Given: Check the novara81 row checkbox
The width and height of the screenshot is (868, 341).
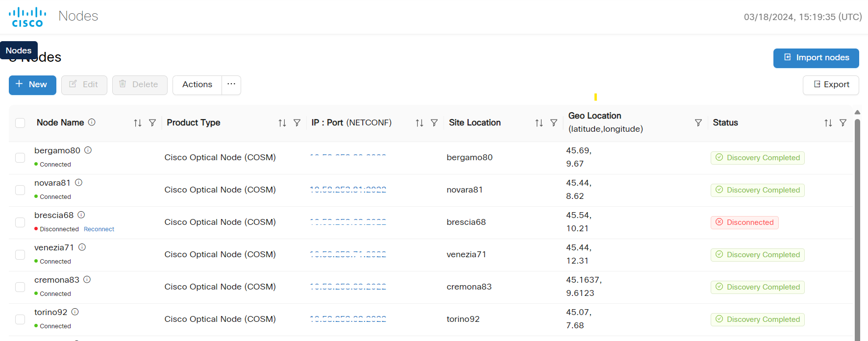Looking at the screenshot, I should [x=20, y=190].
